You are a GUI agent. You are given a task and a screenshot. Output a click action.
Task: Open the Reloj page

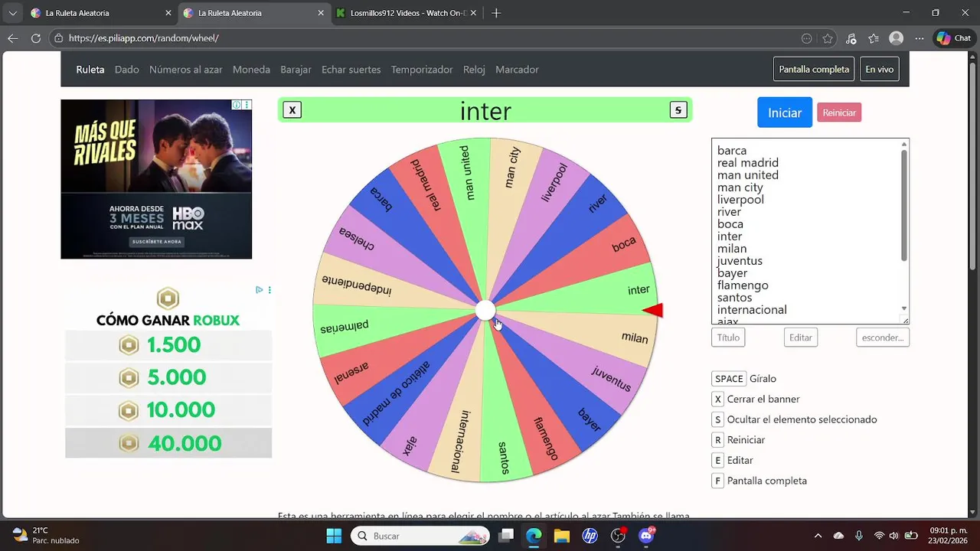[x=474, y=69]
